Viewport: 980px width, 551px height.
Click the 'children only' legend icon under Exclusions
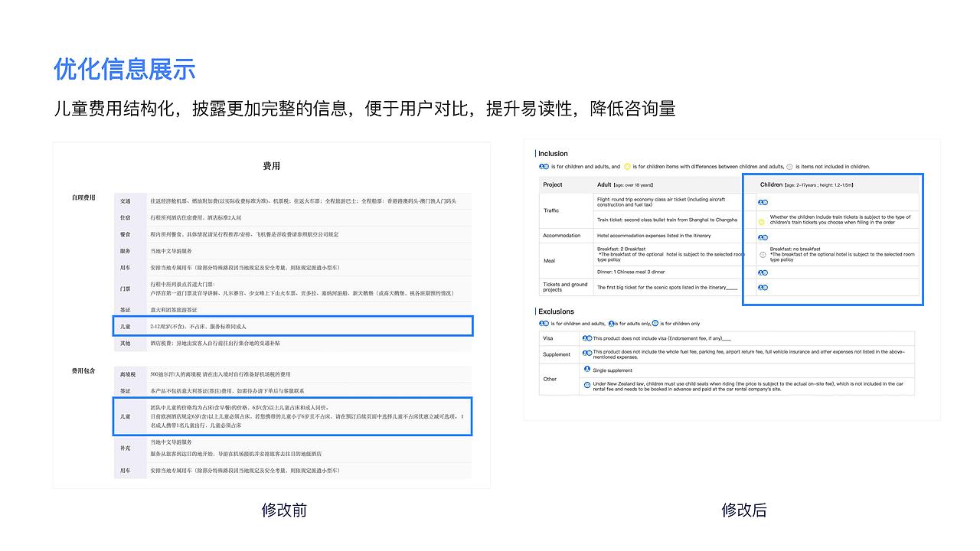click(655, 324)
